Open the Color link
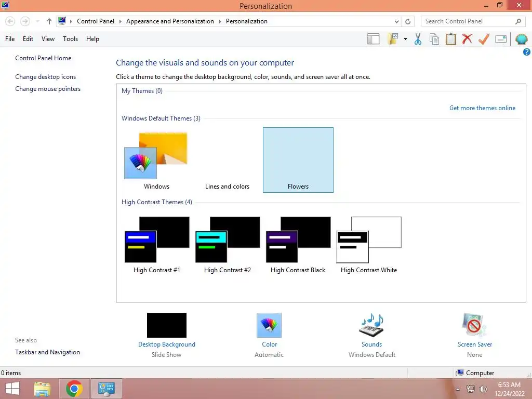This screenshot has width=532, height=399. point(270,344)
